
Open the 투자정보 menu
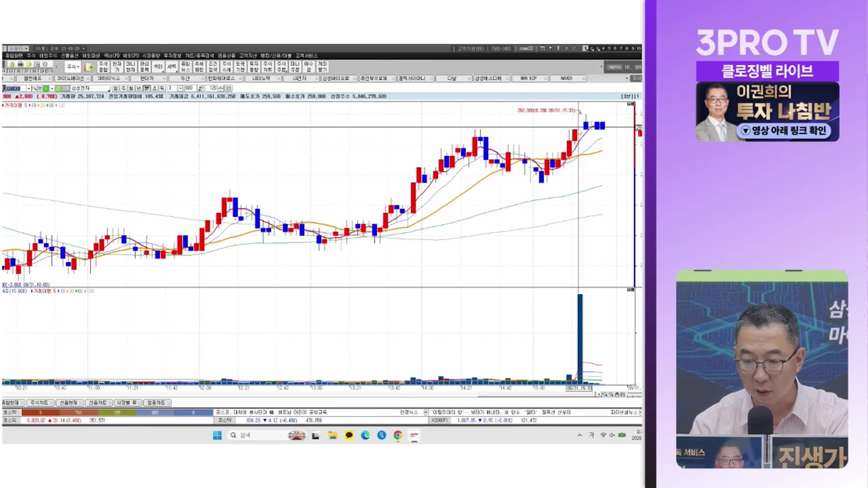pyautogui.click(x=172, y=56)
